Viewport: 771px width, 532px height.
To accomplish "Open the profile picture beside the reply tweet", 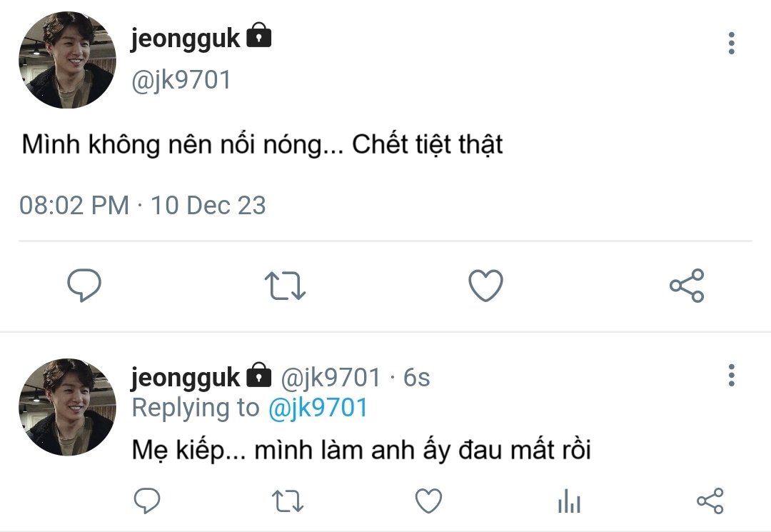I will (x=67, y=407).
